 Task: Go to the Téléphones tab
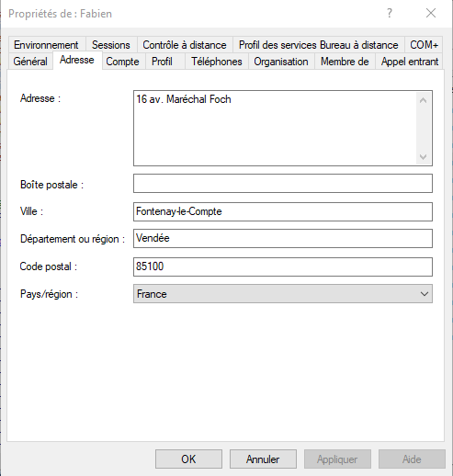coord(217,62)
